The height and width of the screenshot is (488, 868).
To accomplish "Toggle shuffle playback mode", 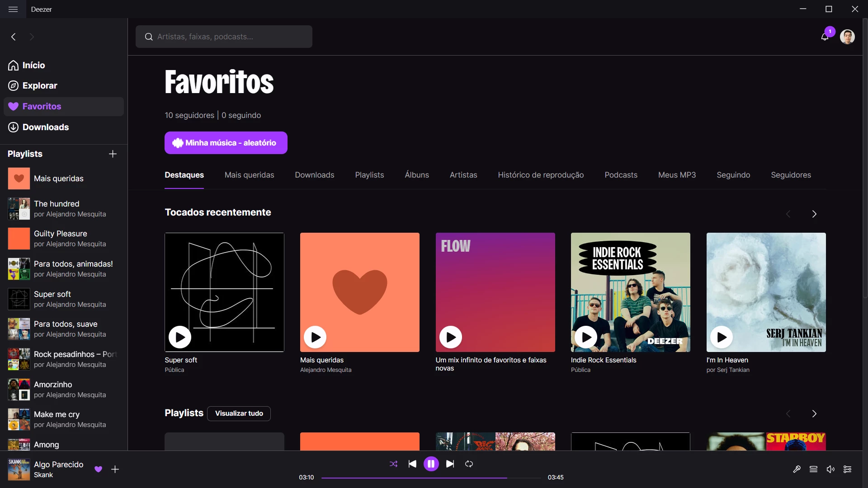I will 394,464.
